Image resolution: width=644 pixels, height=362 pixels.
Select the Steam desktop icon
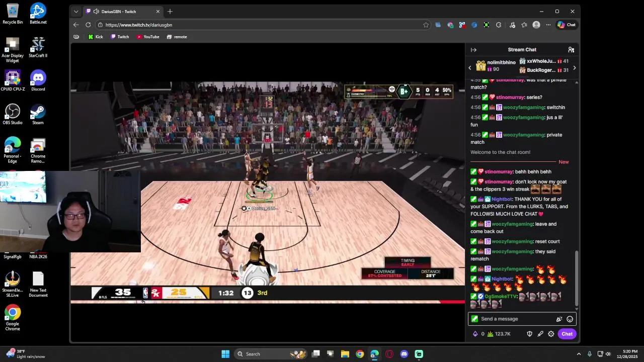[x=38, y=115]
